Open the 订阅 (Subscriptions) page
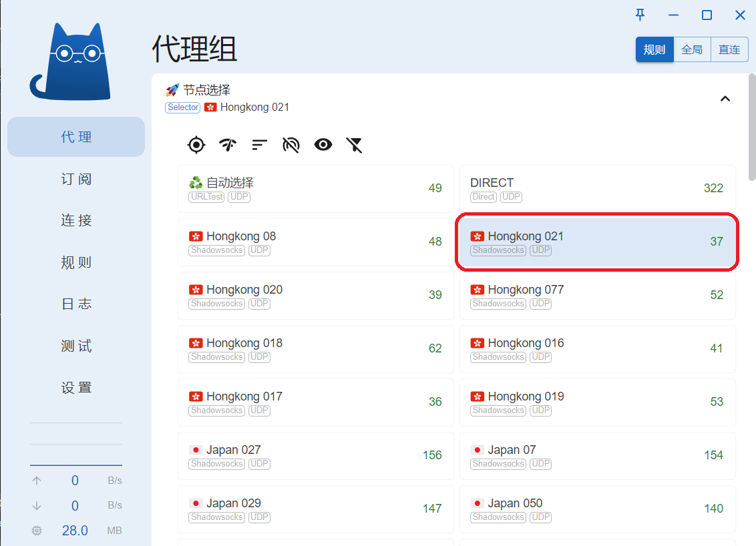This screenshot has height=546, width=756. click(76, 179)
